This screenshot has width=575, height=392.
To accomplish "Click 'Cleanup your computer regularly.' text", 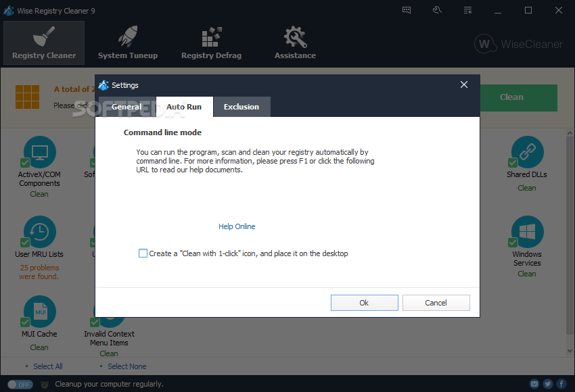I will (x=110, y=384).
